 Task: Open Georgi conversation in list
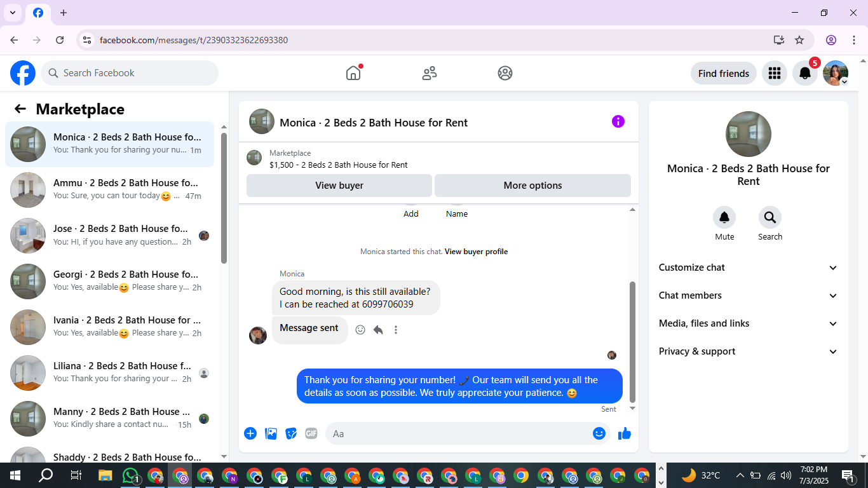click(x=109, y=281)
